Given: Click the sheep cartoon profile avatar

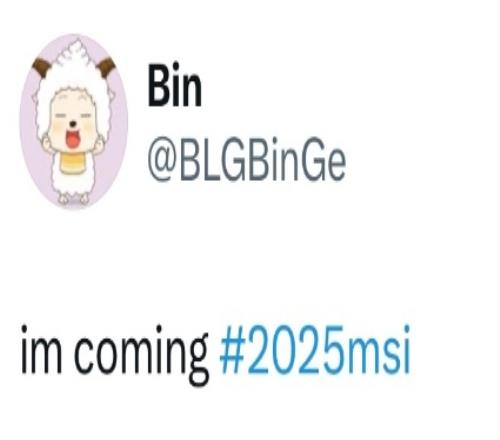Looking at the screenshot, I should (x=74, y=122).
